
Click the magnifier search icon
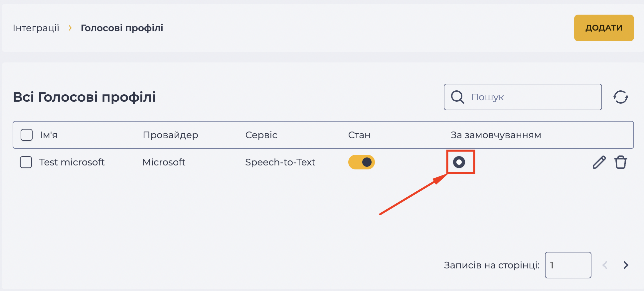457,97
